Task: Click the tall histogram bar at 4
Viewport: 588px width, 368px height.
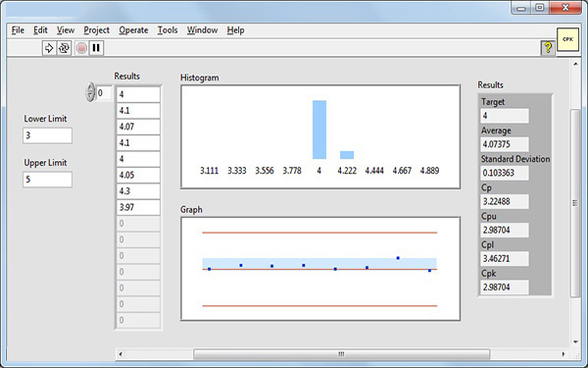Action: (319, 130)
